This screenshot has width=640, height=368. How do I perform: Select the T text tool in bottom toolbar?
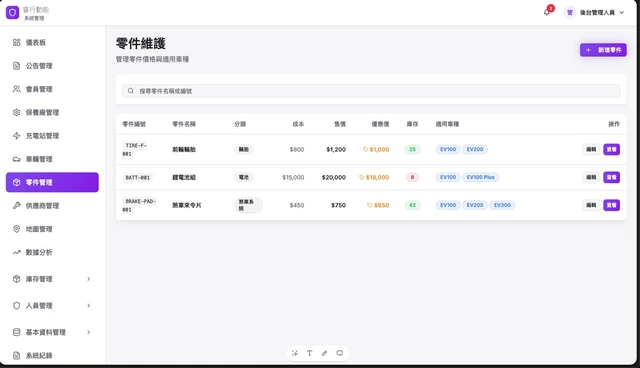click(309, 353)
